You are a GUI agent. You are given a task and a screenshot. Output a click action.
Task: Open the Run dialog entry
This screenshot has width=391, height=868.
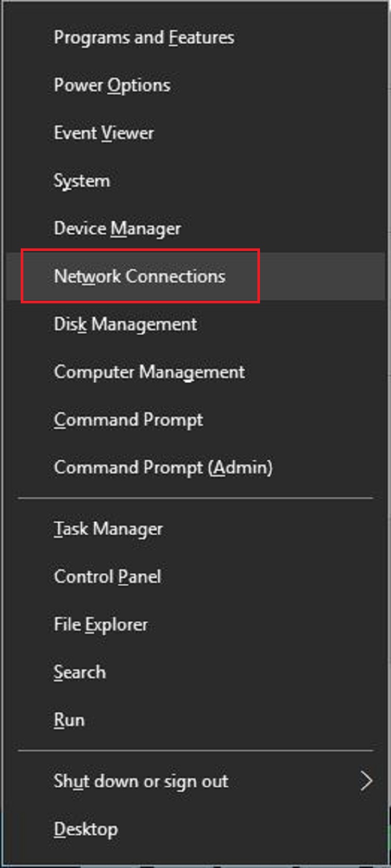[x=69, y=720]
